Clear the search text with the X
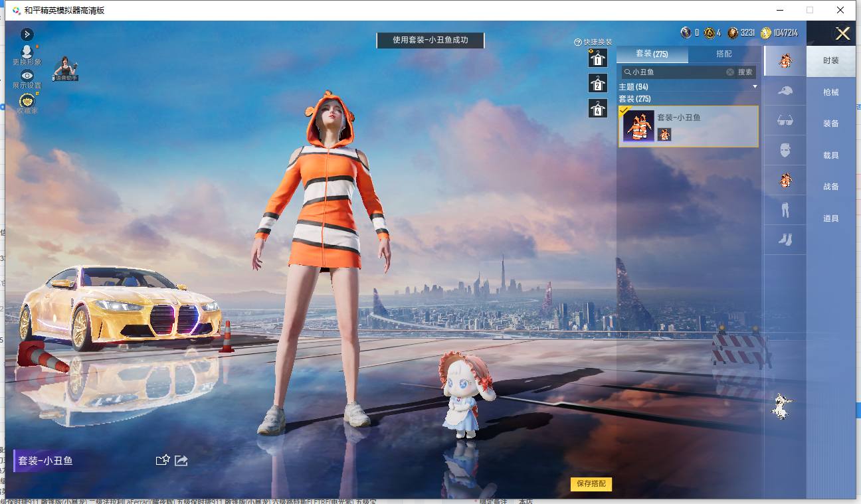 (730, 72)
